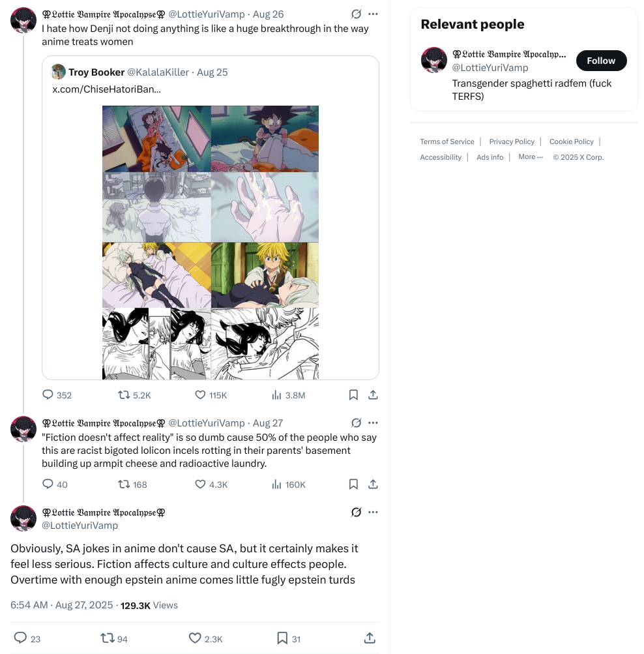Repost the tweet with 168 reposts
The width and height of the screenshot is (644, 654).
(132, 484)
